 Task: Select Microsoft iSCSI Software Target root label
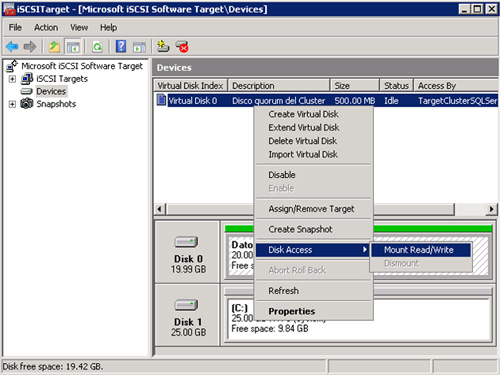[82, 66]
